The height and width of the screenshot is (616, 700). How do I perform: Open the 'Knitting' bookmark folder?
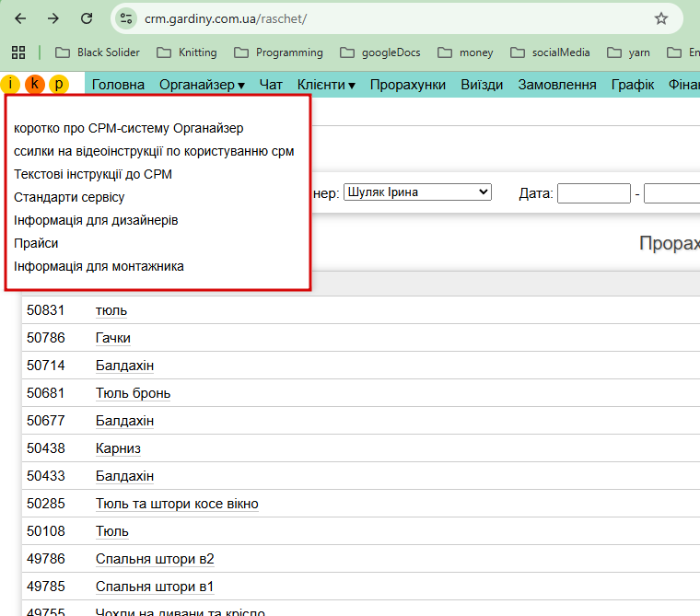[188, 52]
